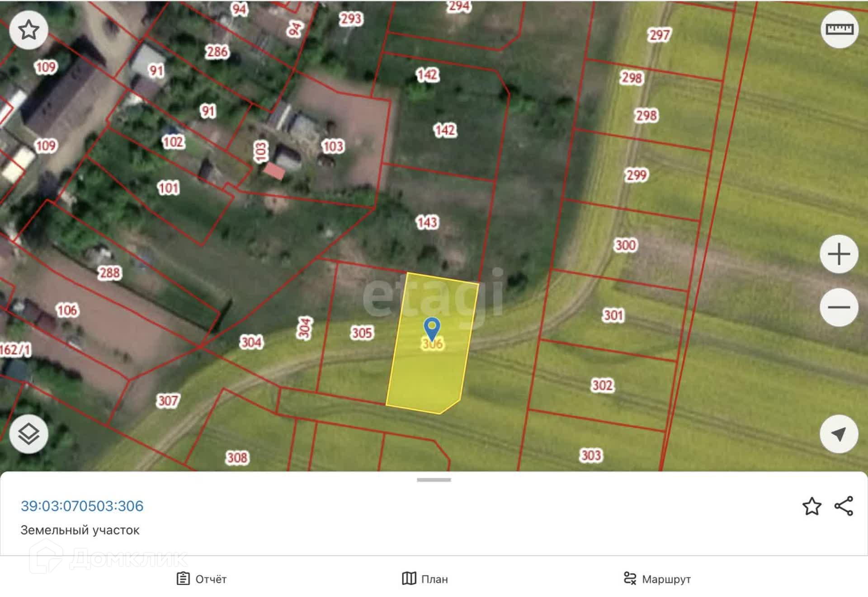Expand the bottom sheet drag handle
868x597 pixels.
tap(434, 480)
